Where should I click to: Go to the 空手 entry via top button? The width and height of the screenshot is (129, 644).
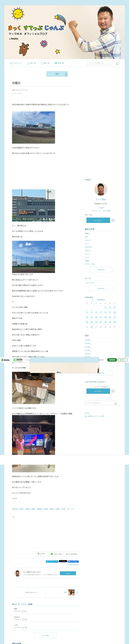[x=57, y=74]
